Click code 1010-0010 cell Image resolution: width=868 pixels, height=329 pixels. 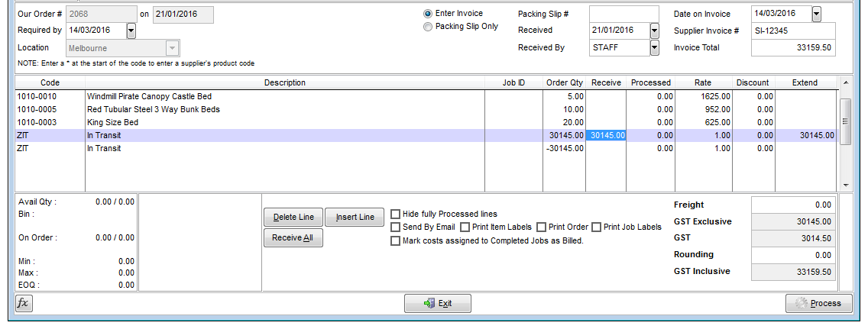click(50, 96)
